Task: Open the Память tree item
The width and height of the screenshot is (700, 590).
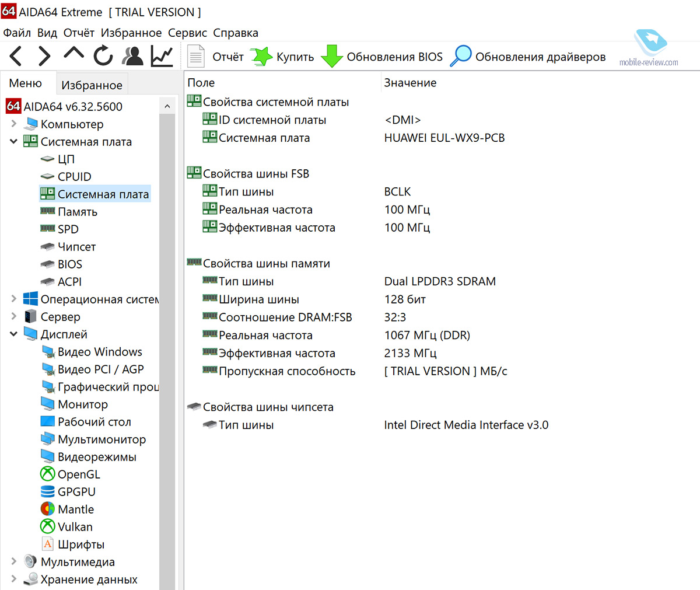Action: pyautogui.click(x=68, y=211)
